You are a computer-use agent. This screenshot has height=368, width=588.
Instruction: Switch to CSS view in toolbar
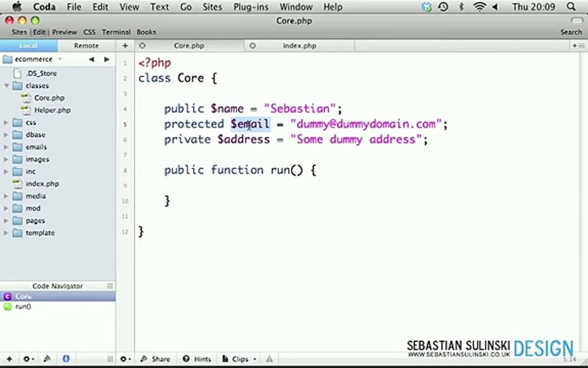[x=89, y=32]
